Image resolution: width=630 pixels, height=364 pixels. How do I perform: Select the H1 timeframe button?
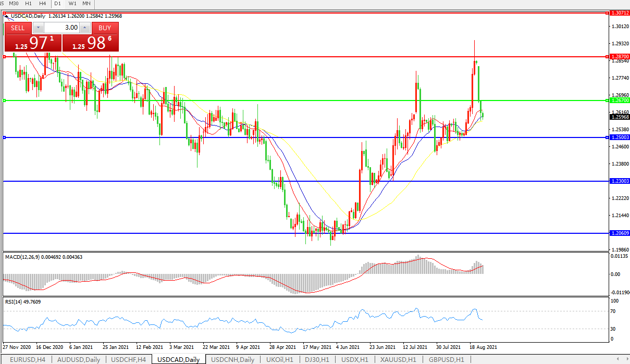(x=29, y=3)
